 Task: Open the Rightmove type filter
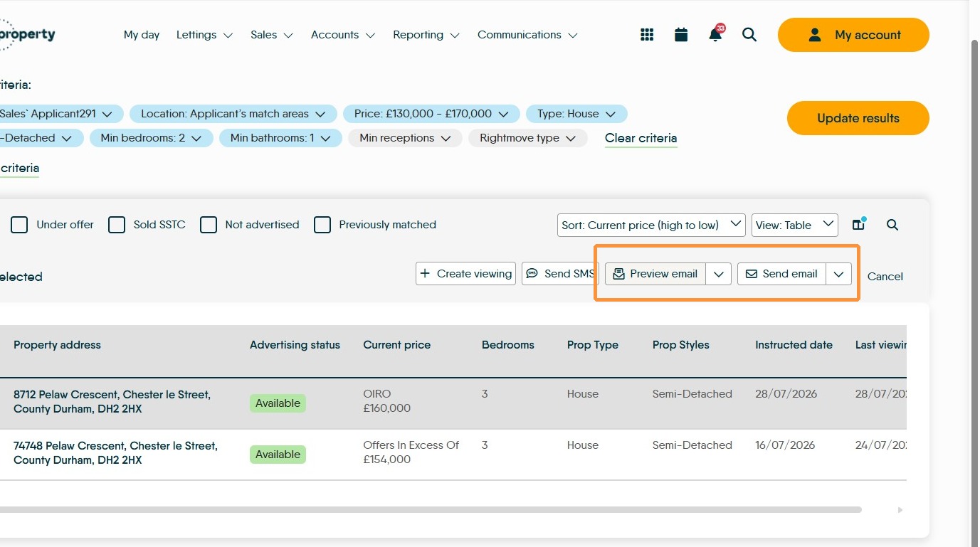(x=527, y=138)
